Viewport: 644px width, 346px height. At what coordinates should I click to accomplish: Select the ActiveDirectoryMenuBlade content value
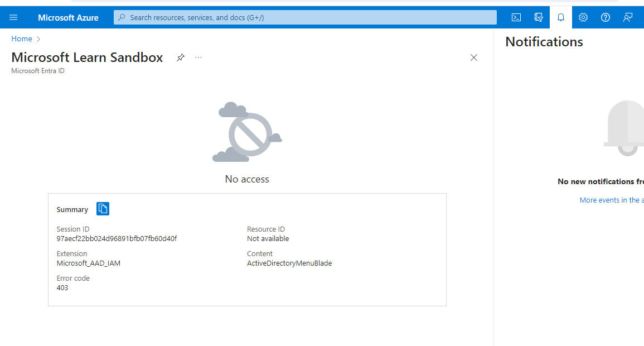pyautogui.click(x=289, y=263)
